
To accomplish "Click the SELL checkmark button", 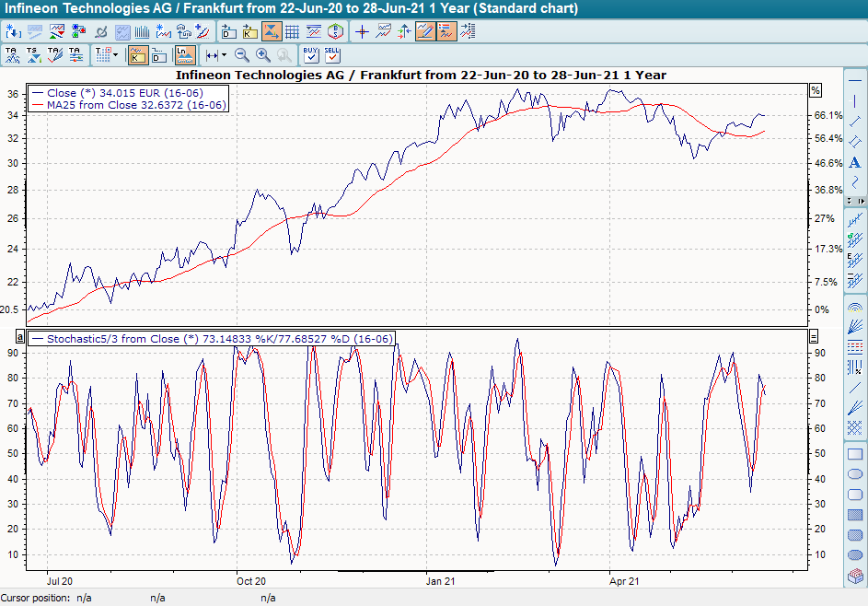I will 332,55.
